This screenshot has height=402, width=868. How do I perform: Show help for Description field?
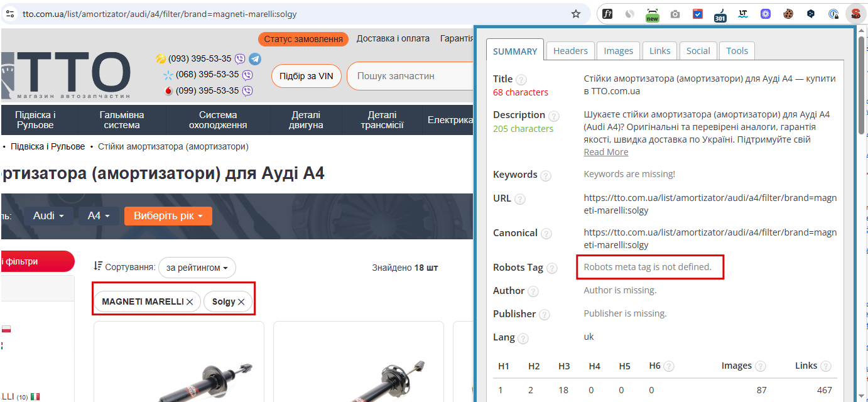553,116
